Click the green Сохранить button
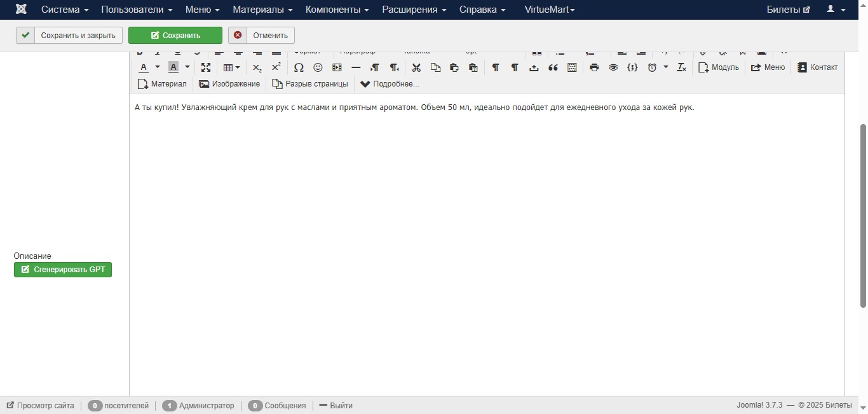This screenshot has height=414, width=868. [175, 36]
